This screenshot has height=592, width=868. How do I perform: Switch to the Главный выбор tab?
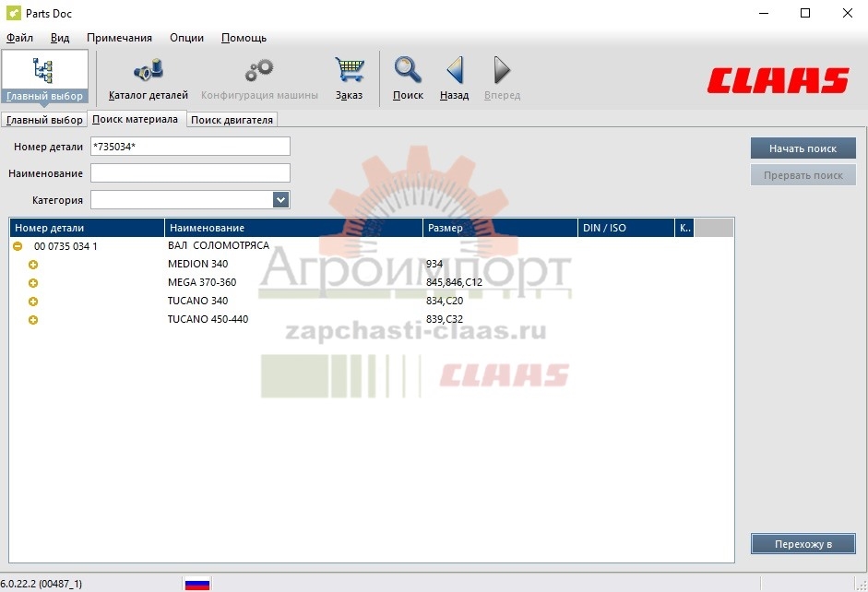[44, 120]
